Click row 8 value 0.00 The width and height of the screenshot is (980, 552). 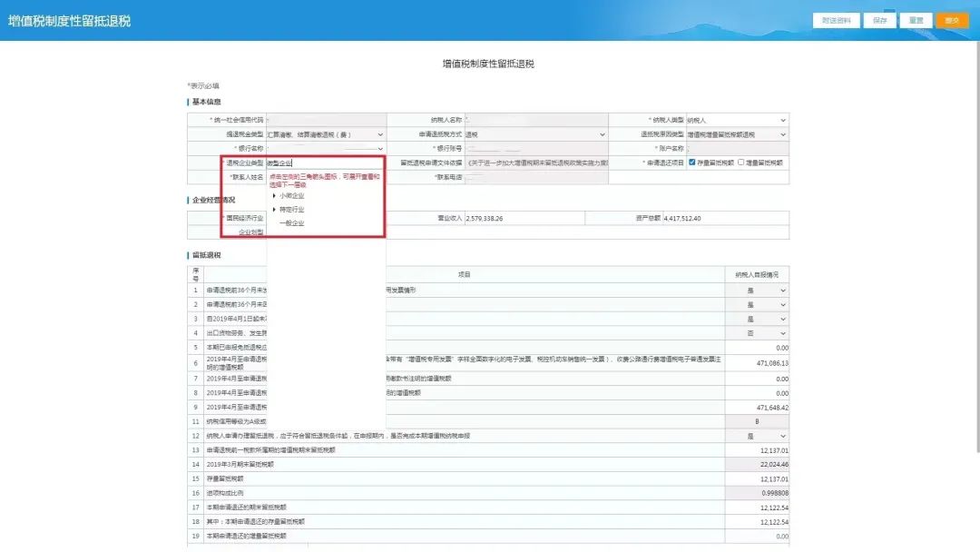pos(781,393)
